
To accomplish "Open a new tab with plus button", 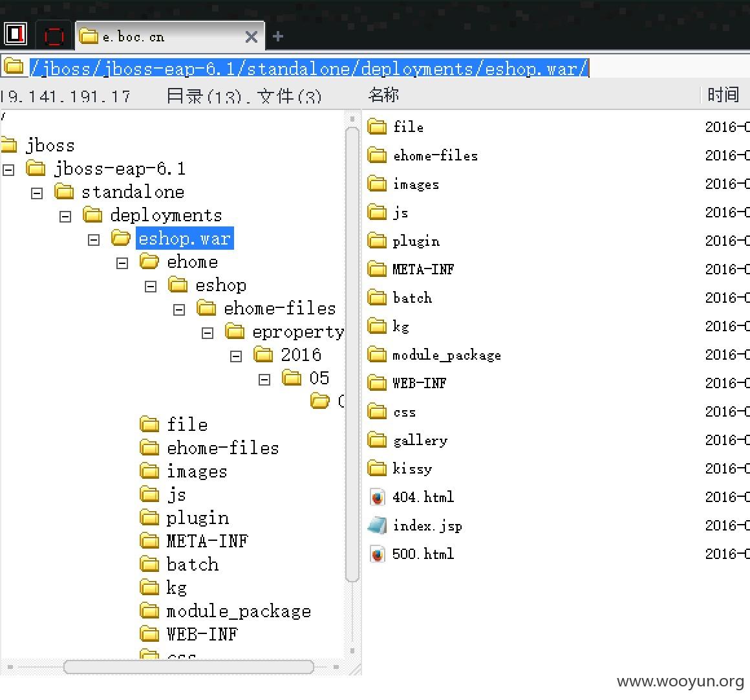I will (278, 36).
